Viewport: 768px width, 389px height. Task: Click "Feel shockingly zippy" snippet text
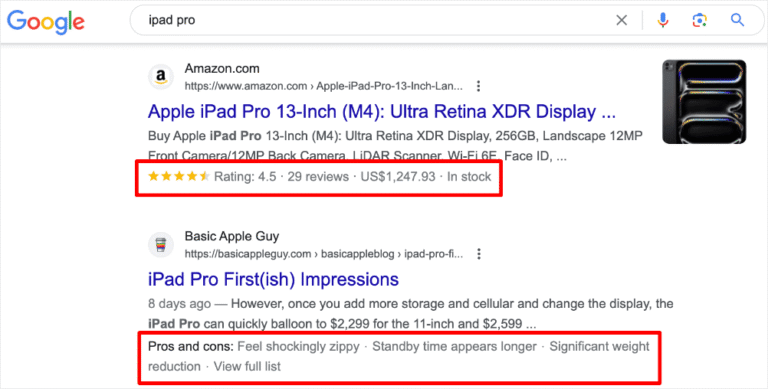[x=298, y=346]
